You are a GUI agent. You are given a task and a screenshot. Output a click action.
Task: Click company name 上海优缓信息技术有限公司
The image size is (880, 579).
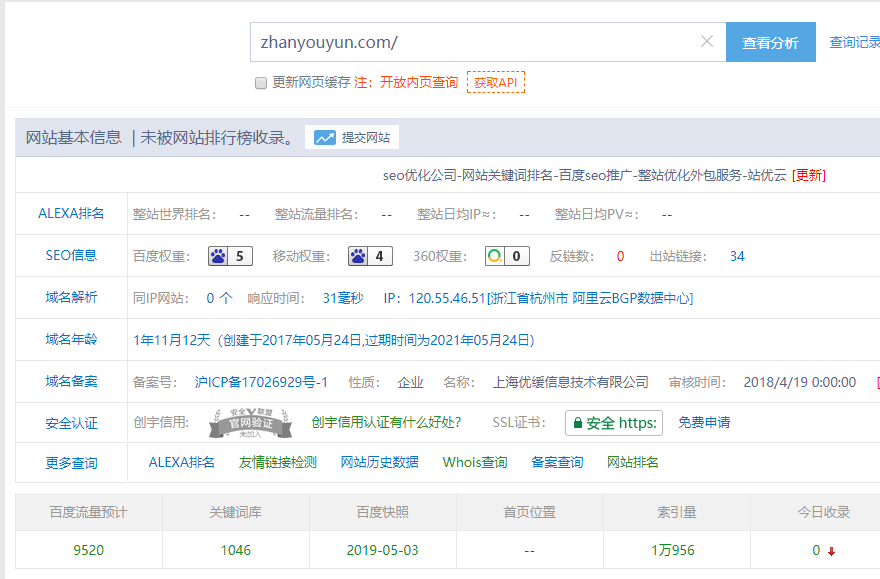[x=570, y=383]
